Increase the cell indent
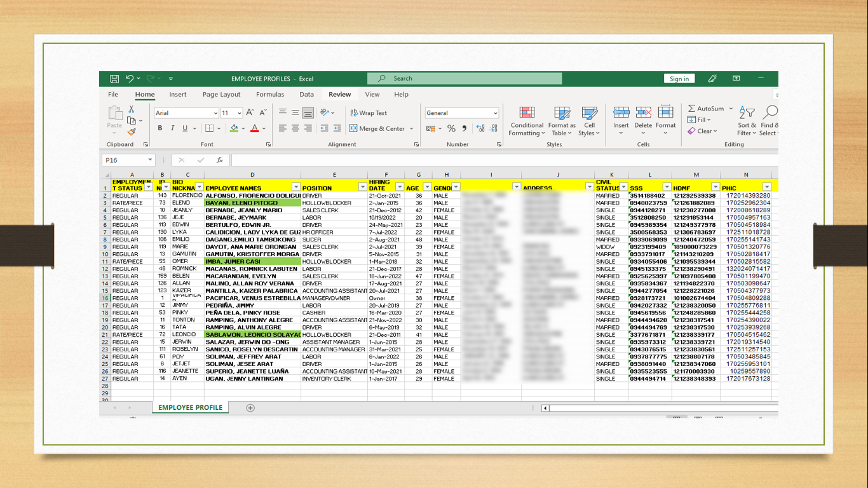Viewport: 868px width, 488px height. pyautogui.click(x=336, y=128)
